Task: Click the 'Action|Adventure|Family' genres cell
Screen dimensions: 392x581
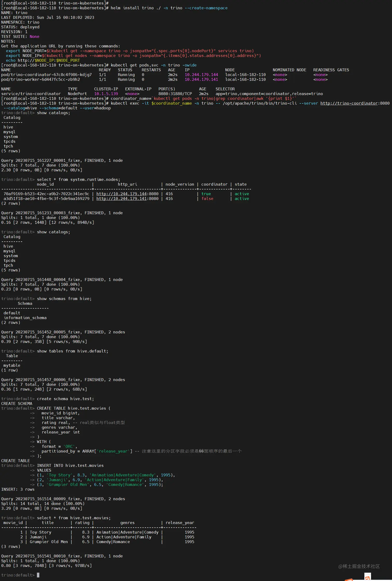Action: pos(124,537)
